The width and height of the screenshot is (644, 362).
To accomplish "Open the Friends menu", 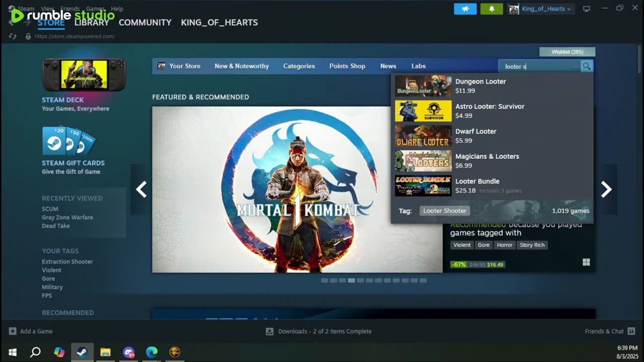I will point(70,9).
